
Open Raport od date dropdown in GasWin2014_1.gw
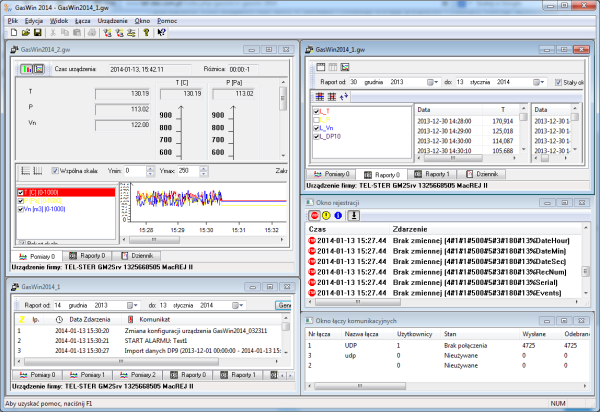click(434, 82)
